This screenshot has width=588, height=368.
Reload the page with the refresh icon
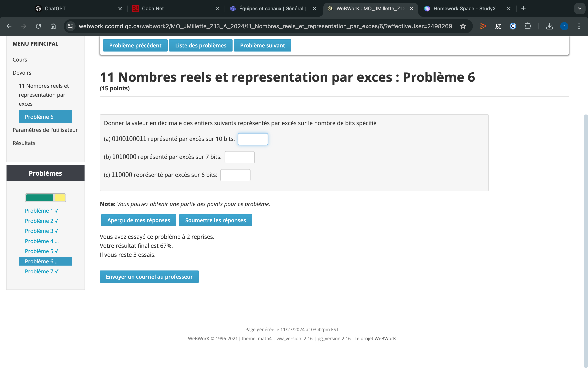(x=38, y=26)
